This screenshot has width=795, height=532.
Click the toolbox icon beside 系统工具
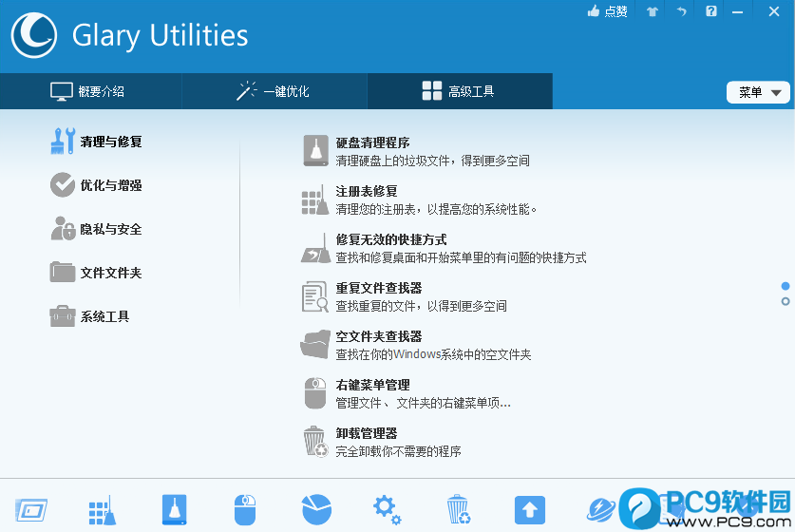click(x=63, y=316)
